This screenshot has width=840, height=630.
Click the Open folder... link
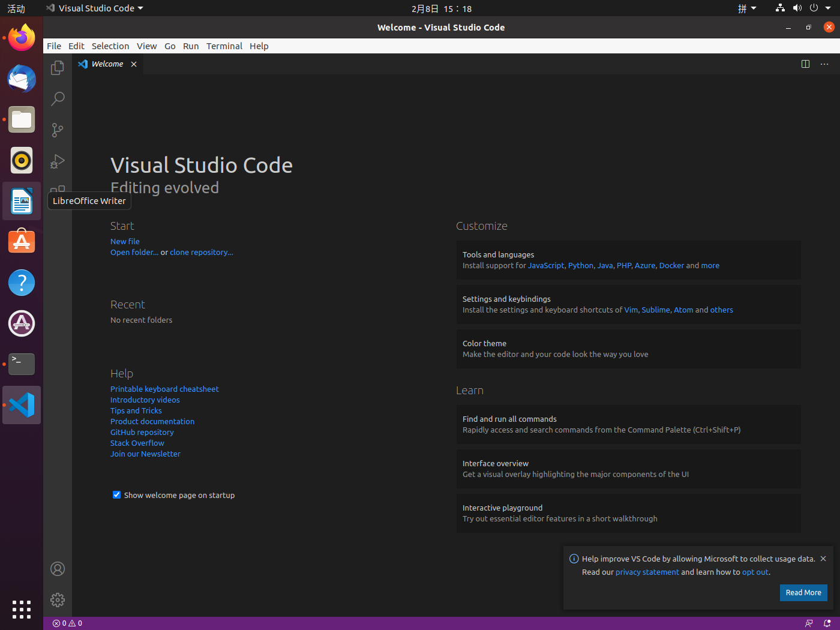click(x=134, y=252)
